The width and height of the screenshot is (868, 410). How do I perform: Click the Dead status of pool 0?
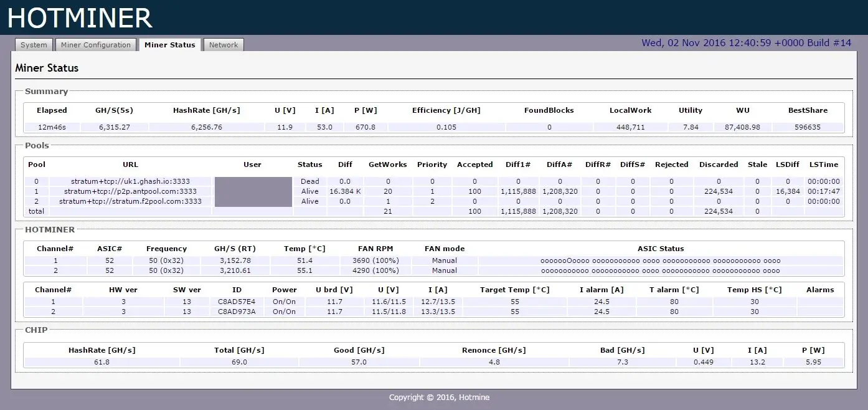pos(309,181)
